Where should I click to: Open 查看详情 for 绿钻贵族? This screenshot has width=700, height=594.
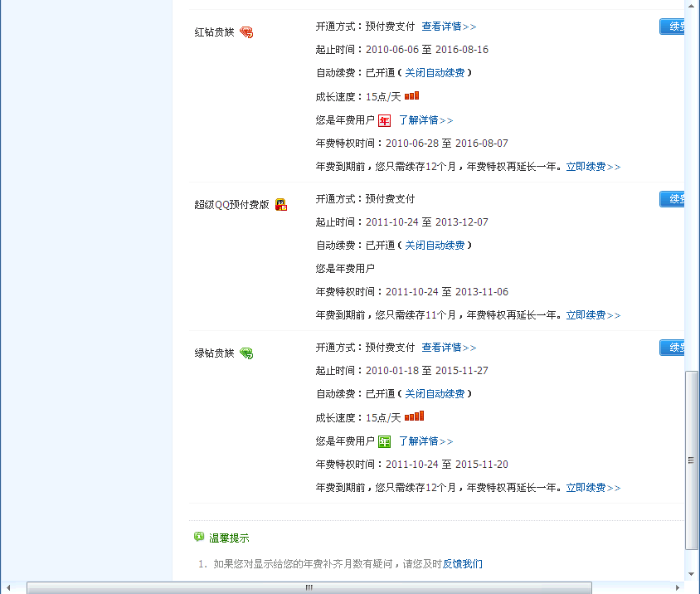449,348
